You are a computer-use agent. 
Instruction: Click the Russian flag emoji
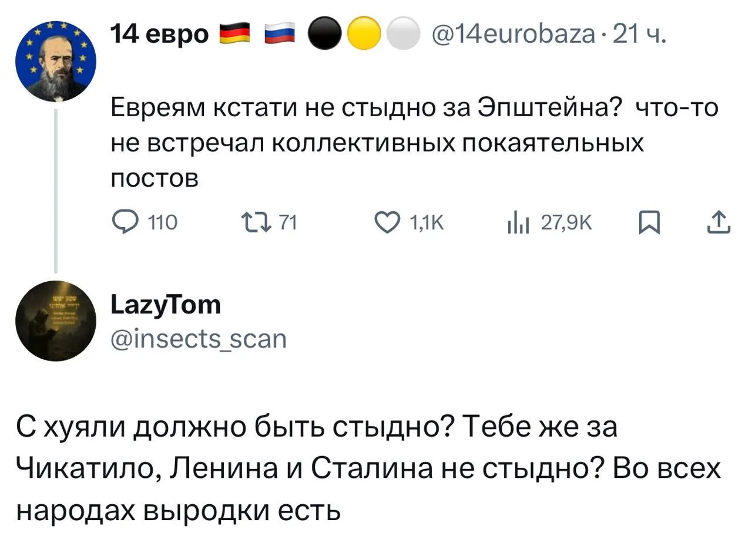tap(279, 34)
